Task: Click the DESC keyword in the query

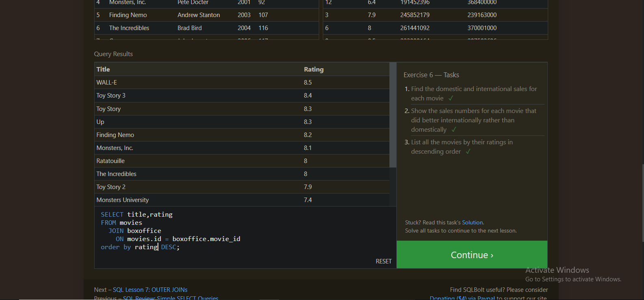Action: [169, 247]
